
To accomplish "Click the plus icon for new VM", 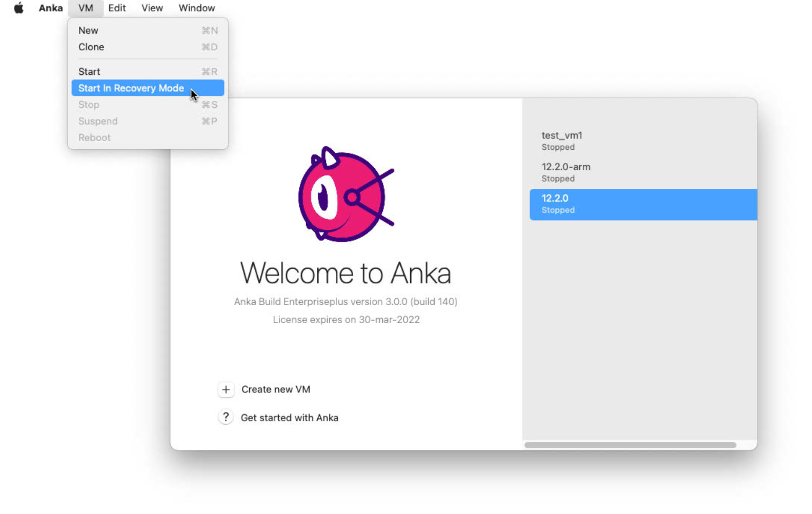I will (226, 389).
